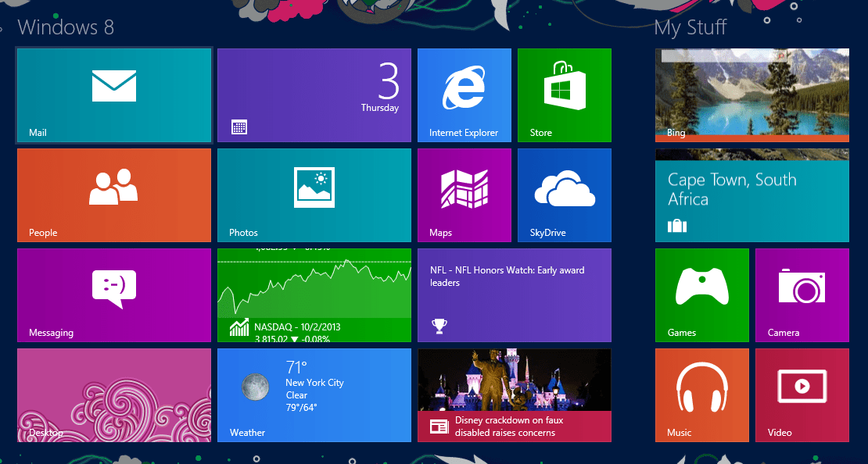Click the 'Internet Explorer' tile label
Image resolution: width=868 pixels, height=464 pixels.
[464, 133]
